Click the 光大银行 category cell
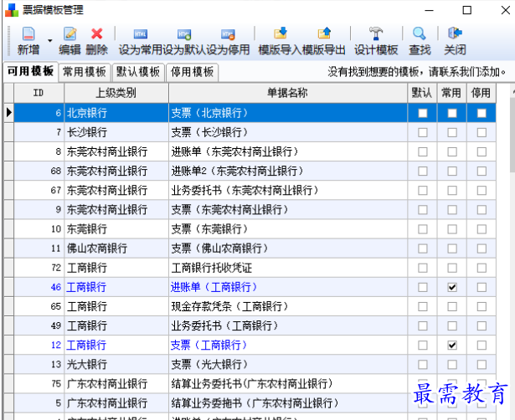This screenshot has height=420, width=515. pos(116,365)
